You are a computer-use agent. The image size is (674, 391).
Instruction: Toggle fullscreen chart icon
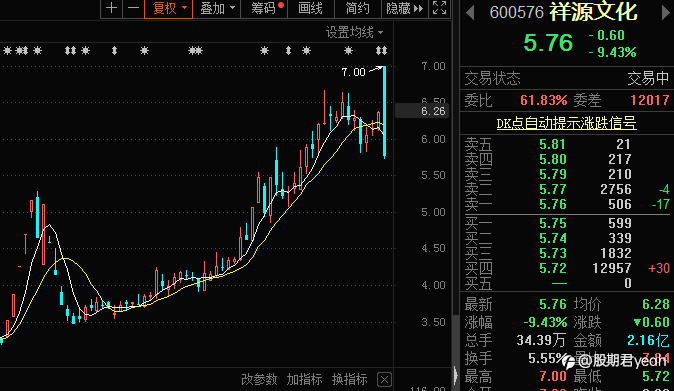click(439, 8)
